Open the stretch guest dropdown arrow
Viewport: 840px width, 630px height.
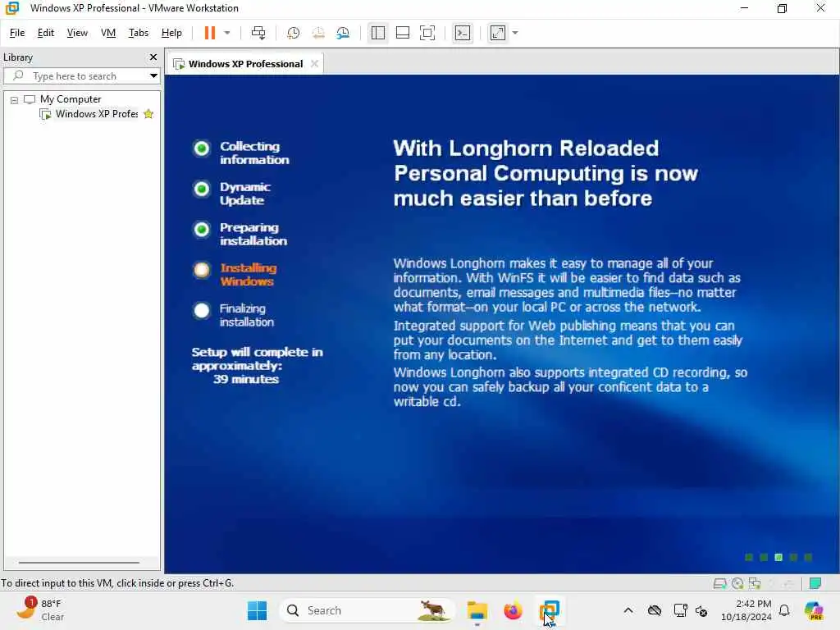pyautogui.click(x=515, y=33)
